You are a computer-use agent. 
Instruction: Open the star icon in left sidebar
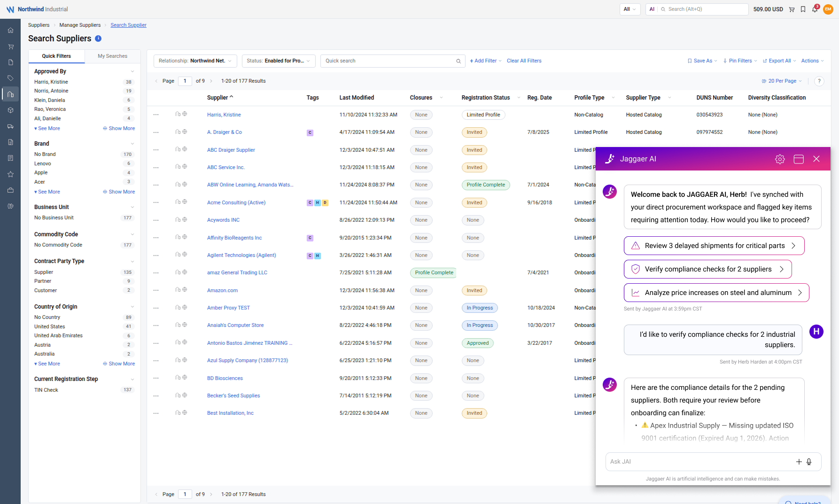[10, 174]
